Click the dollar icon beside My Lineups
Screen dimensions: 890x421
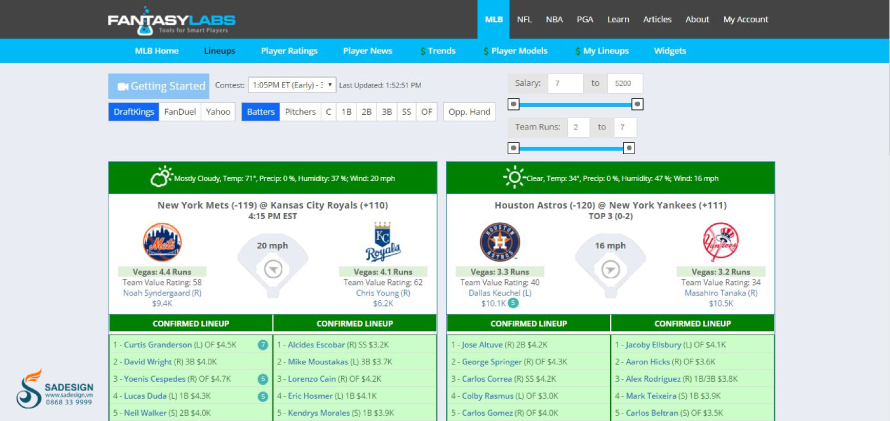pos(578,51)
